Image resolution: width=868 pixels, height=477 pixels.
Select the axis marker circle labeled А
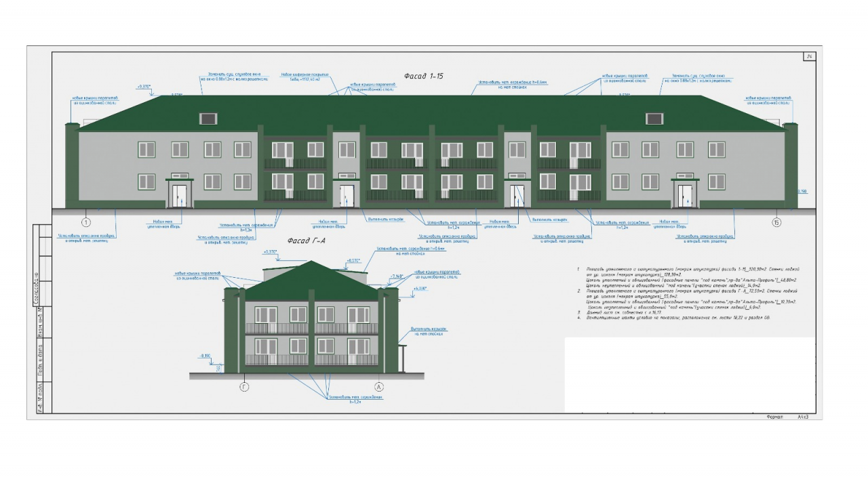pos(380,387)
